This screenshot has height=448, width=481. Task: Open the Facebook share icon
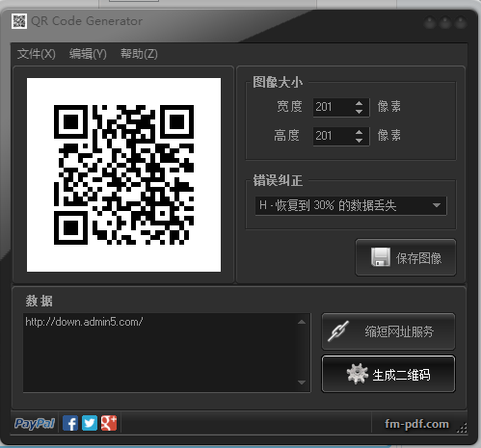pos(70,423)
